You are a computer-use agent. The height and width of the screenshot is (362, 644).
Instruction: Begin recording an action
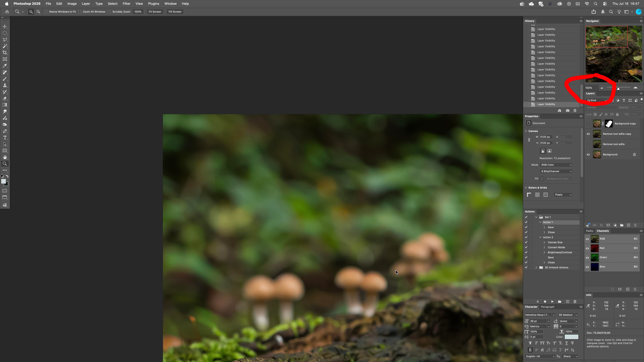(545, 302)
